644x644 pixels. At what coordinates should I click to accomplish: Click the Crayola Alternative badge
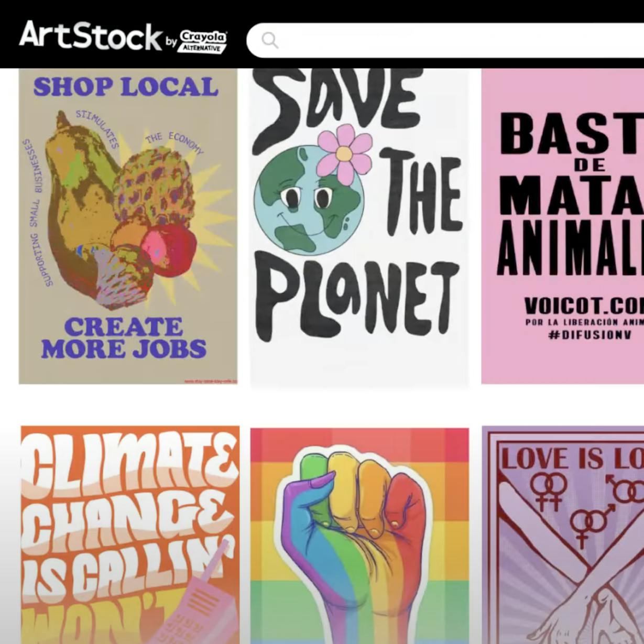click(x=203, y=41)
